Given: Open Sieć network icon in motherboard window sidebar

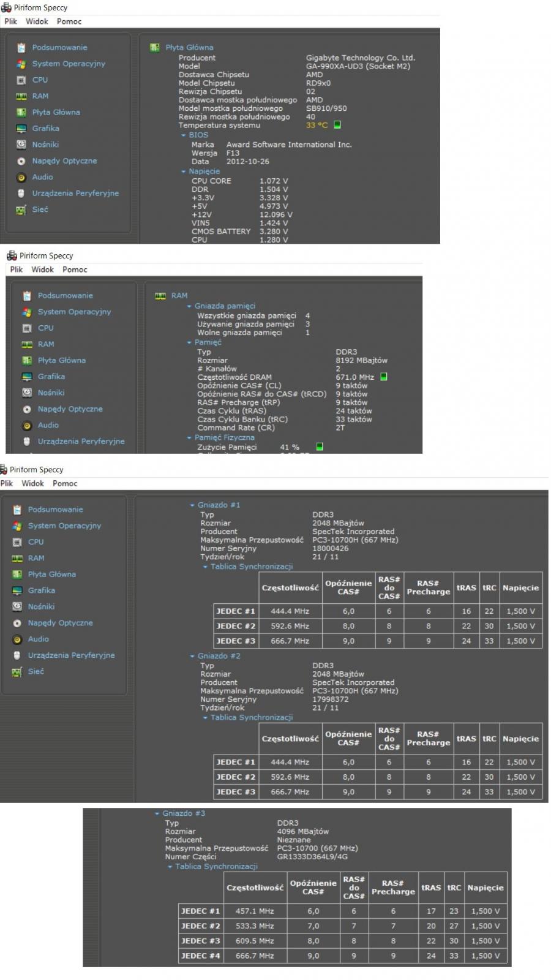Looking at the screenshot, I should coord(21,209).
